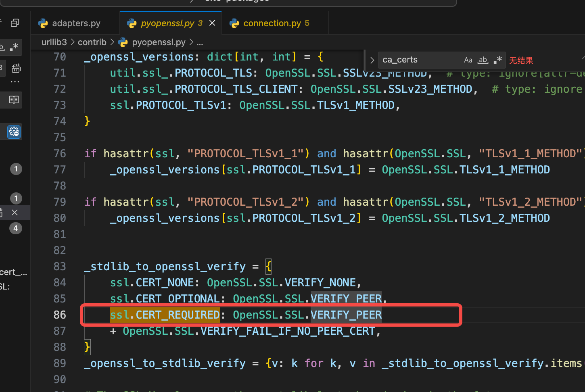Close the pyopenssl.py tab
Screen dimensions: 585x392
(x=212, y=23)
